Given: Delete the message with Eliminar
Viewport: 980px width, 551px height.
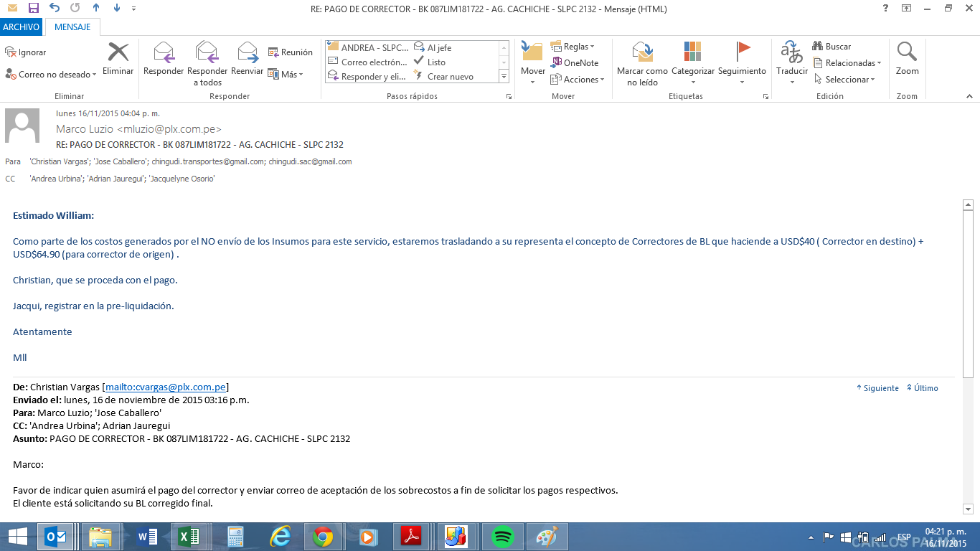Looking at the screenshot, I should click(118, 59).
